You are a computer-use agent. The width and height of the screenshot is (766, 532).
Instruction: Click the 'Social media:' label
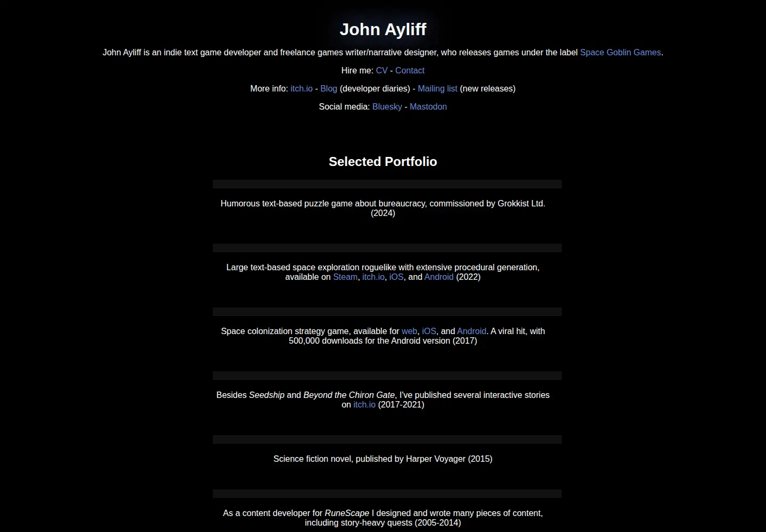pyautogui.click(x=344, y=106)
